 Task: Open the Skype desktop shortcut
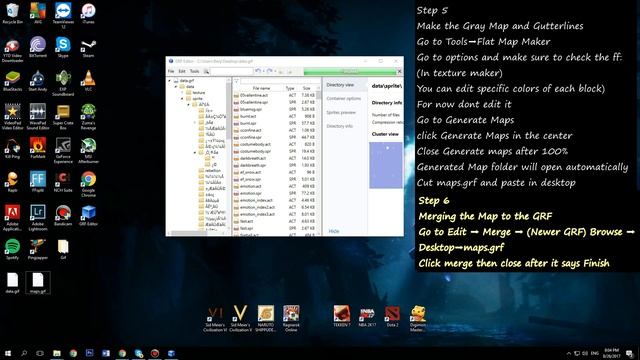[x=63, y=47]
